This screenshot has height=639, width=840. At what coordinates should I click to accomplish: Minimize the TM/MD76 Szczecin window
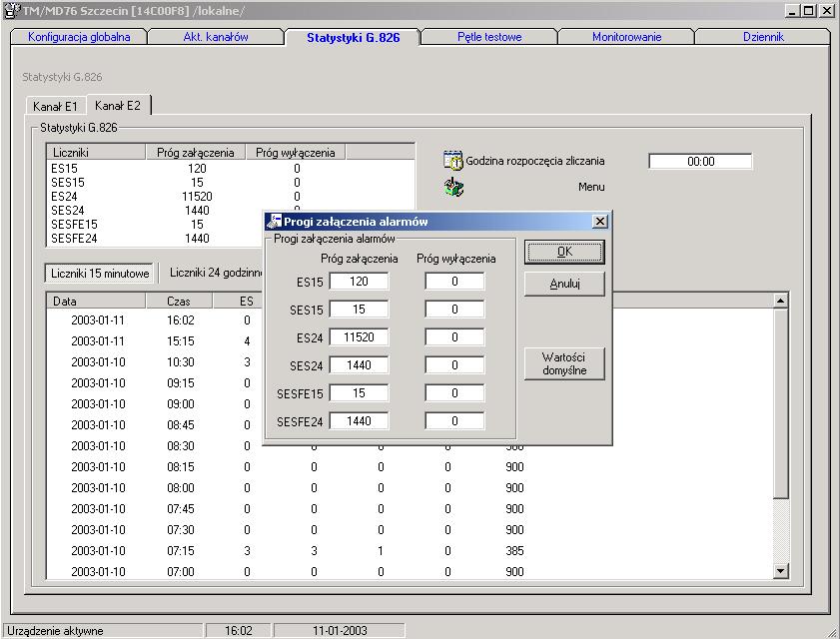coord(793,11)
